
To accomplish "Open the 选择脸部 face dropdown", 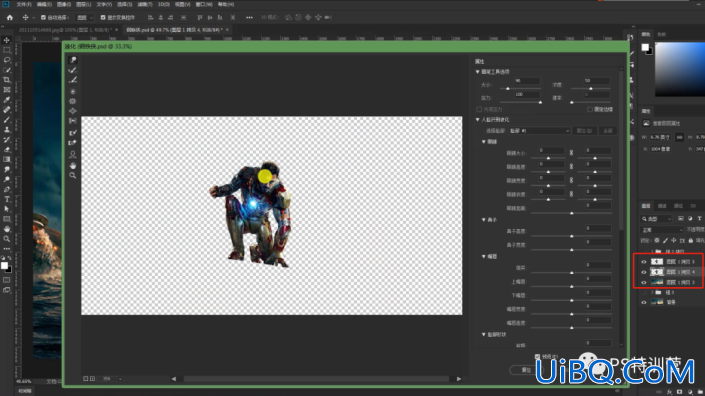I will 539,131.
